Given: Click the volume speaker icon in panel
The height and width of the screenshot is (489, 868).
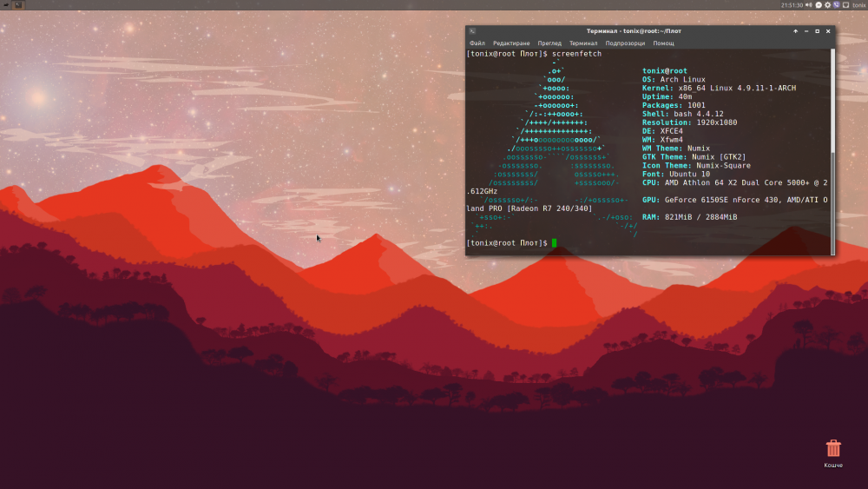Looking at the screenshot, I should click(x=809, y=5).
